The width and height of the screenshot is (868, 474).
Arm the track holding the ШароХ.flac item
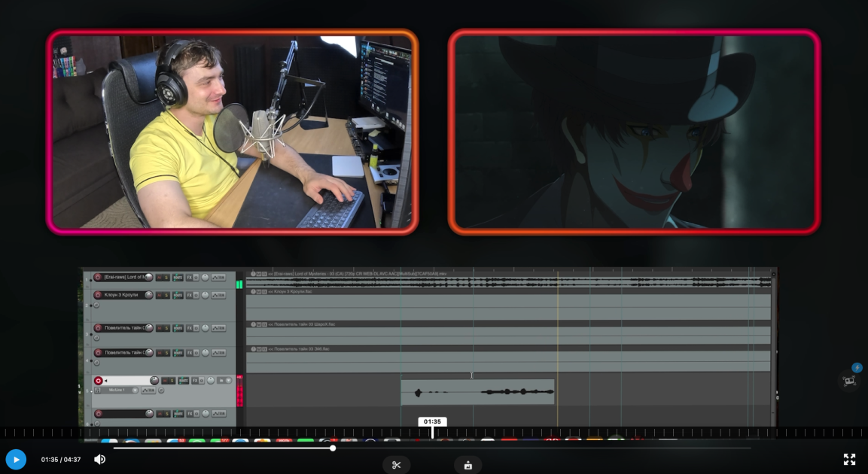point(98,328)
